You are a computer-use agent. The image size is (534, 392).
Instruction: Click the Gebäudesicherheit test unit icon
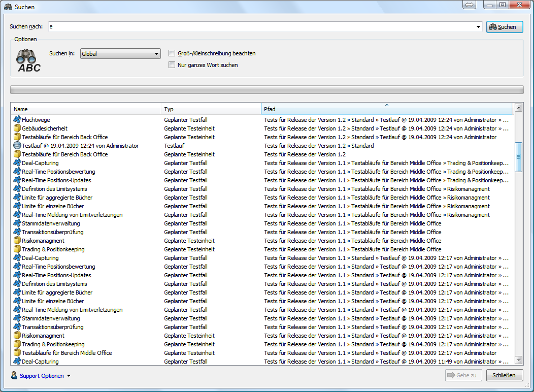coord(17,128)
